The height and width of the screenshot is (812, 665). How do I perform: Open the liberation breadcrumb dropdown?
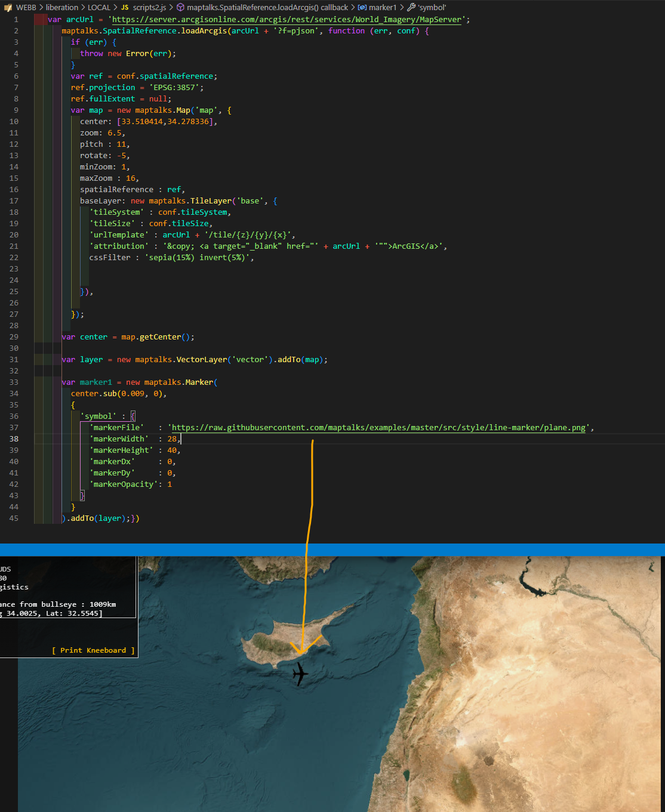coord(63,7)
